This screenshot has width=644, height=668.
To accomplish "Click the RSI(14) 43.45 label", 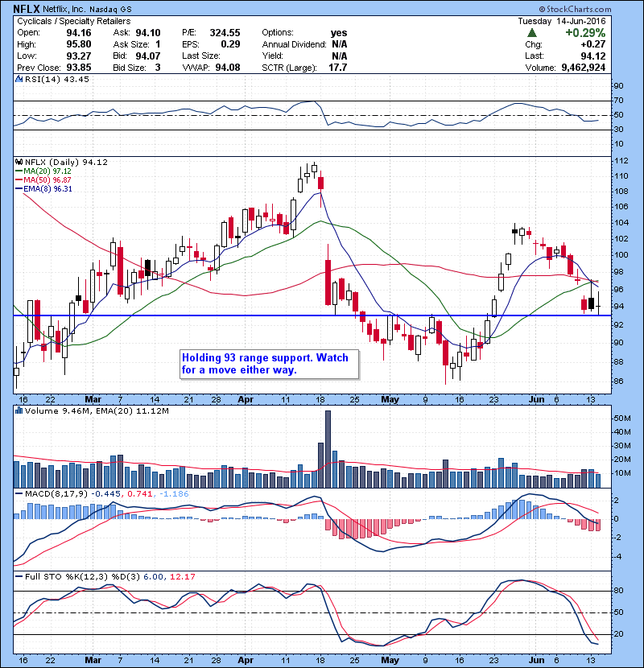I will point(57,79).
